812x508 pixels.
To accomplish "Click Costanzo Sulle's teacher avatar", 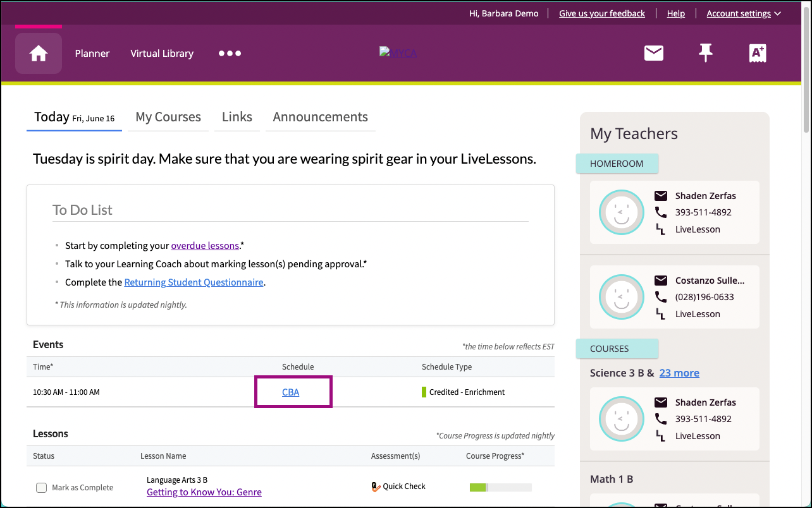I will click(x=621, y=297).
